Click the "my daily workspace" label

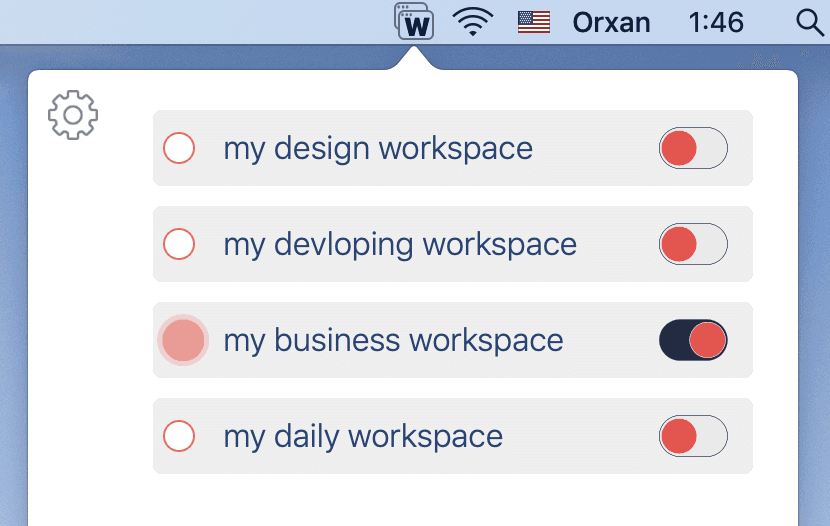click(x=363, y=437)
